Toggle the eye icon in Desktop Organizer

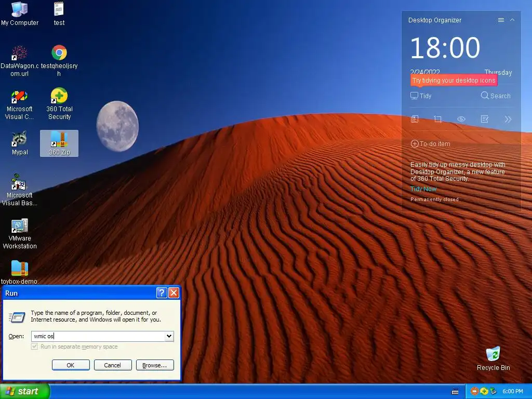coord(461,119)
